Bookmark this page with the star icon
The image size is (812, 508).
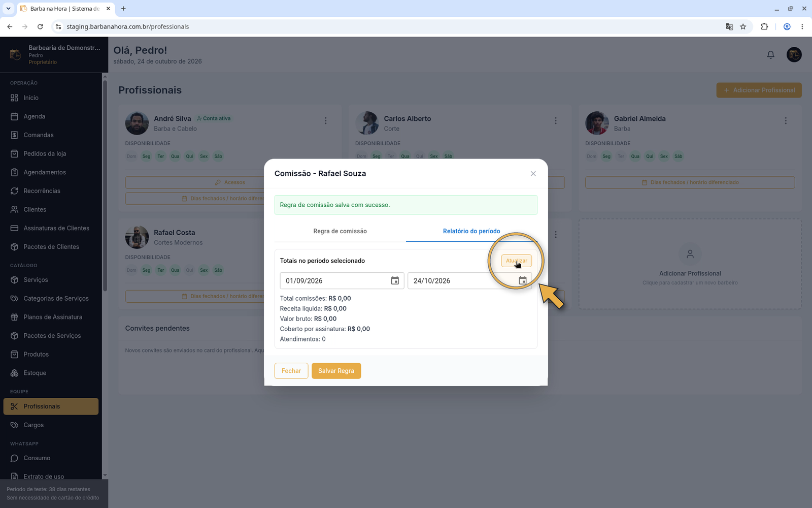tap(743, 26)
